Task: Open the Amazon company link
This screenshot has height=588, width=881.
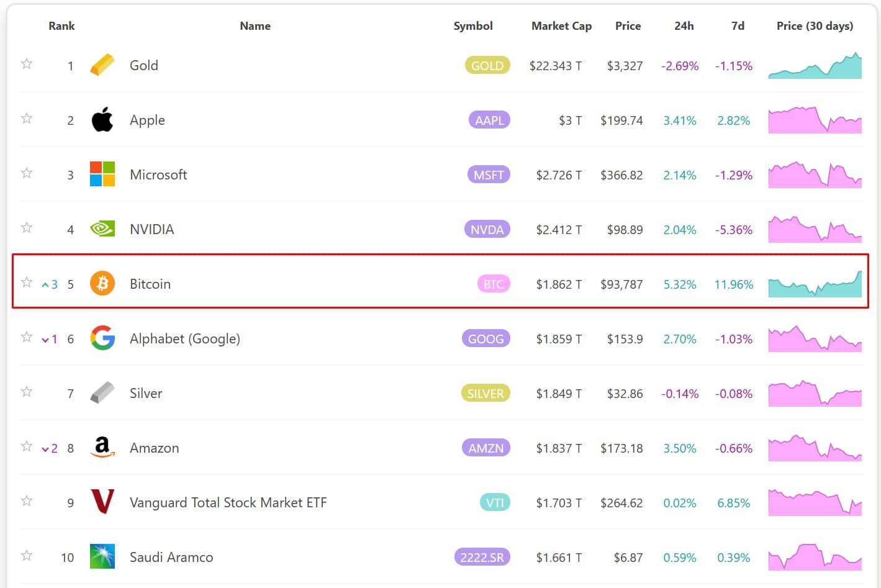Action: coord(154,448)
